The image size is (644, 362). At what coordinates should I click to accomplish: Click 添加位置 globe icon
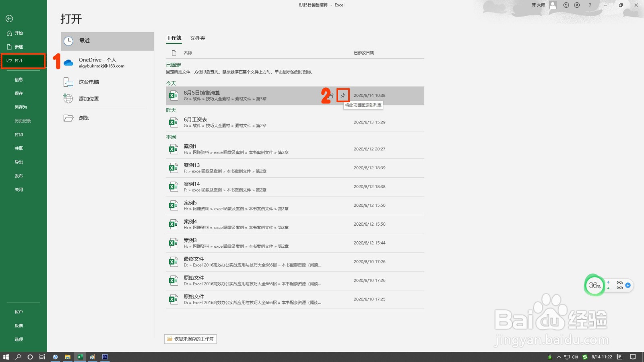pos(68,99)
